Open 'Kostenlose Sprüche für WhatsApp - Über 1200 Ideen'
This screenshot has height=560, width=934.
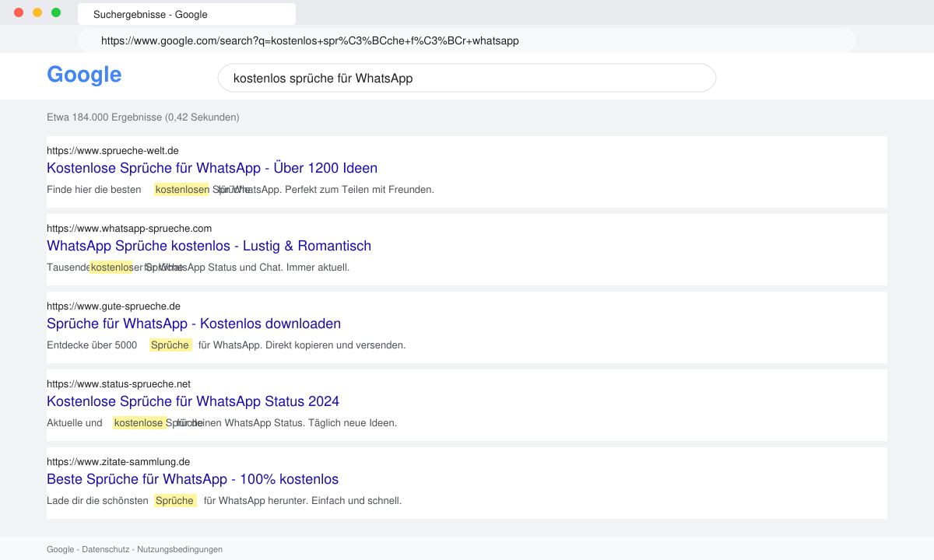[x=212, y=168]
